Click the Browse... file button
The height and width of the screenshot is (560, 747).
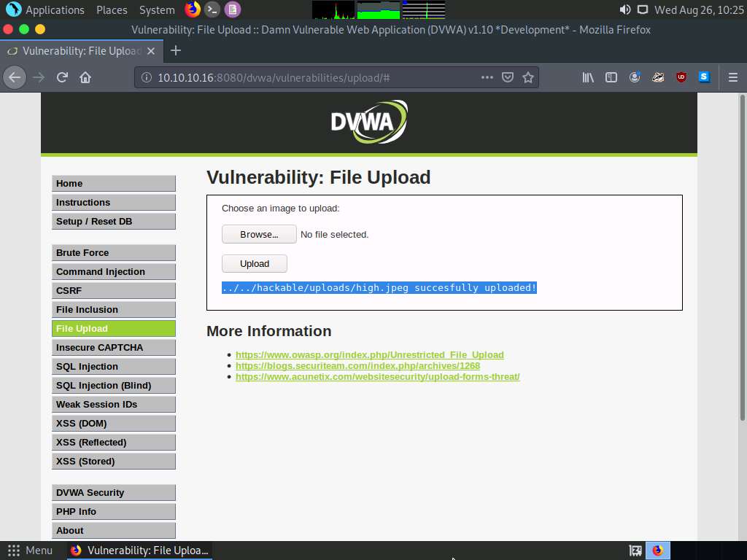(x=259, y=234)
